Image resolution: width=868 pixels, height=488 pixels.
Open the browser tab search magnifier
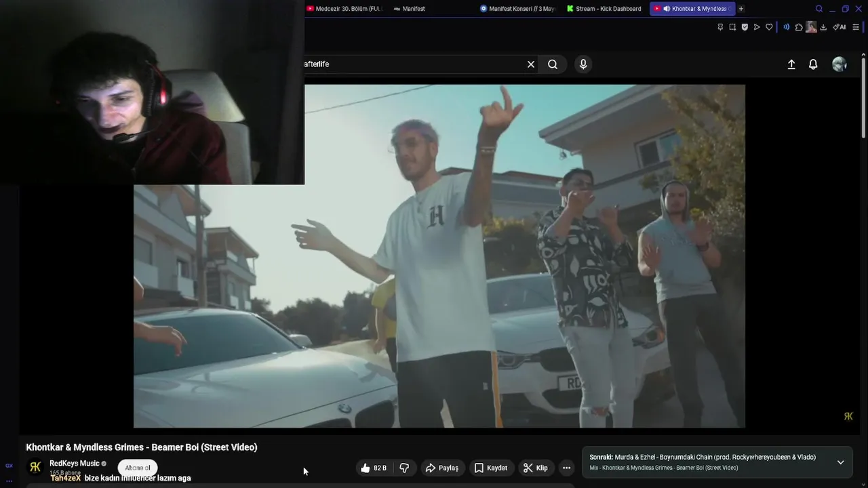[x=819, y=9]
